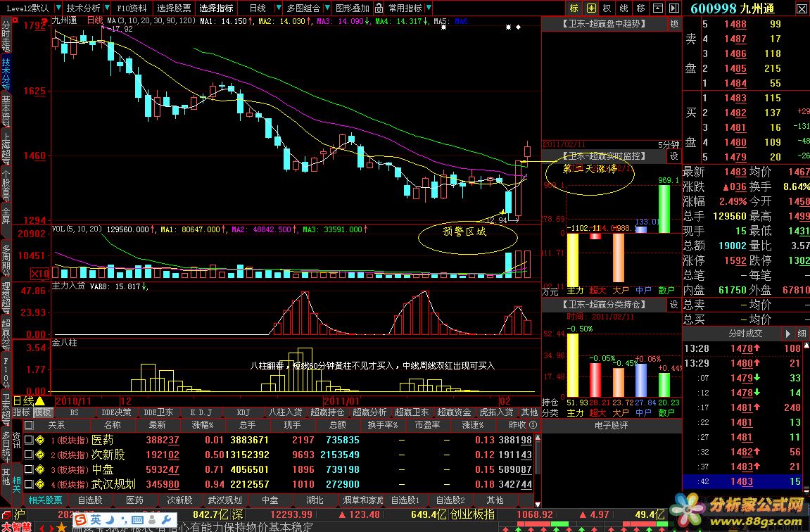Sort table by 换手率% column header
This screenshot has width=810, height=532.
click(x=383, y=424)
